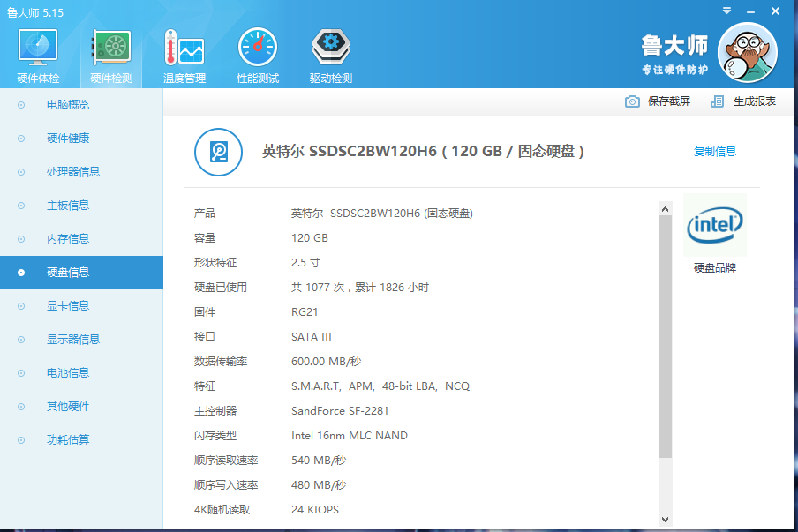This screenshot has width=798, height=532.
Task: Click the Intel brand logo
Action: click(714, 225)
